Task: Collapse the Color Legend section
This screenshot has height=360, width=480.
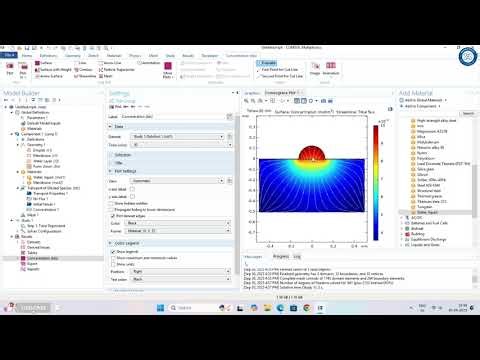Action: point(110,243)
